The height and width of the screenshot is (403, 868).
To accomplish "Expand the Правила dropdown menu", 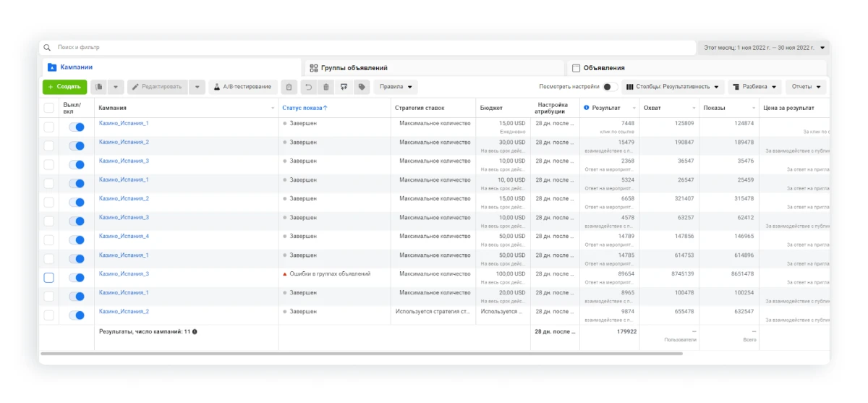I will pyautogui.click(x=396, y=87).
